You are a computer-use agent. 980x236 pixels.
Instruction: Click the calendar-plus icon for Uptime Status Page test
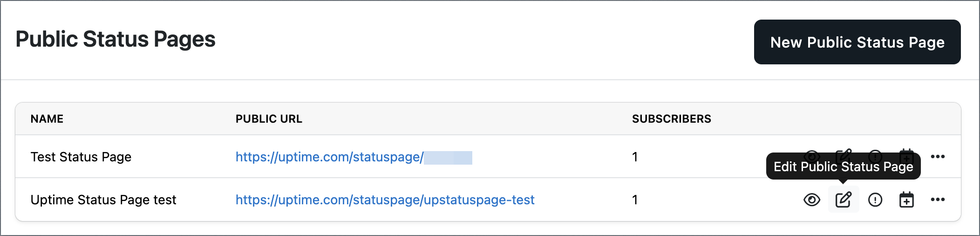(x=906, y=200)
